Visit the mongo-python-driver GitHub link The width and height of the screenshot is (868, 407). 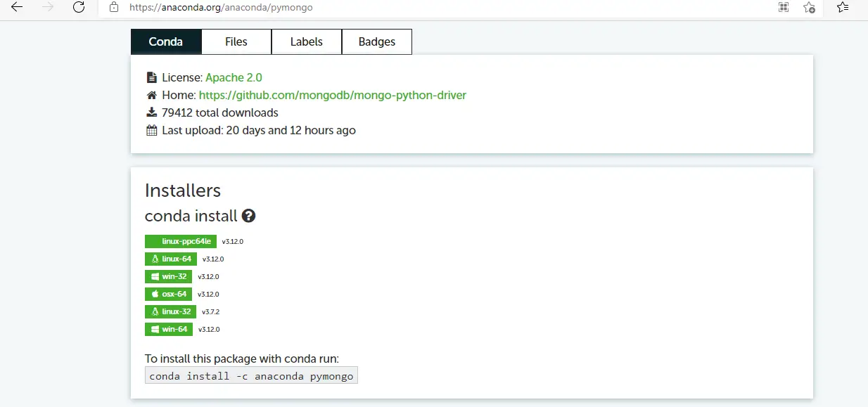[x=333, y=95]
